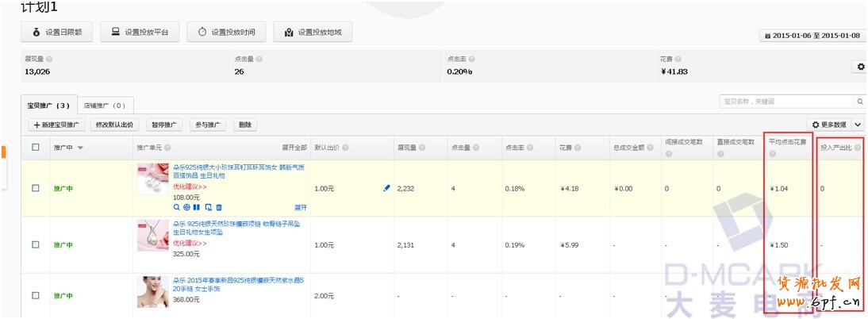Click the search icon in the 宝贝名称 box
The width and height of the screenshot is (868, 319).
click(860, 102)
